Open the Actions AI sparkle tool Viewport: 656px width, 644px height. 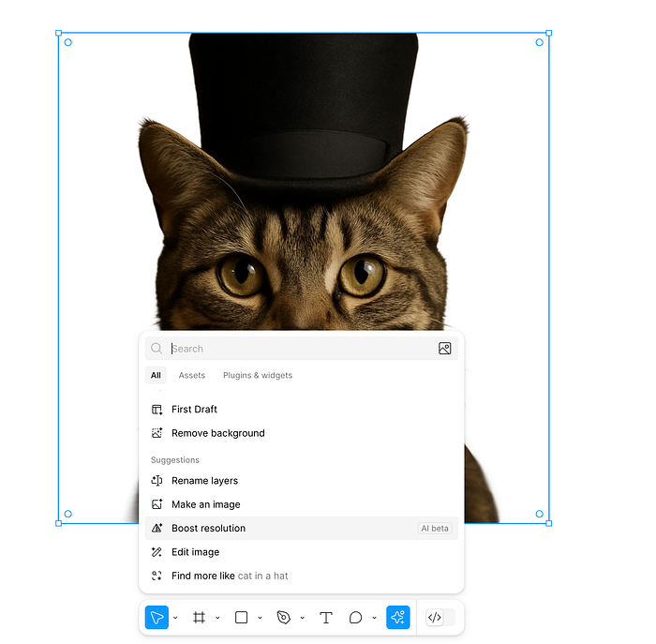point(397,618)
